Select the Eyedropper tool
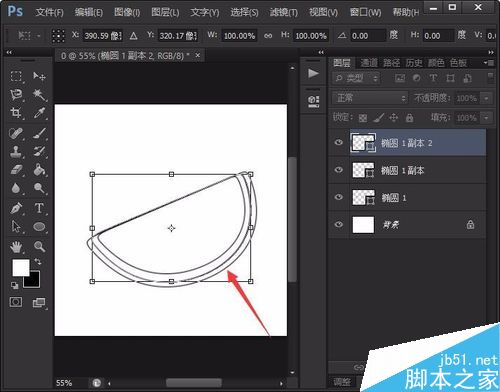The height and width of the screenshot is (392, 500). [x=39, y=113]
